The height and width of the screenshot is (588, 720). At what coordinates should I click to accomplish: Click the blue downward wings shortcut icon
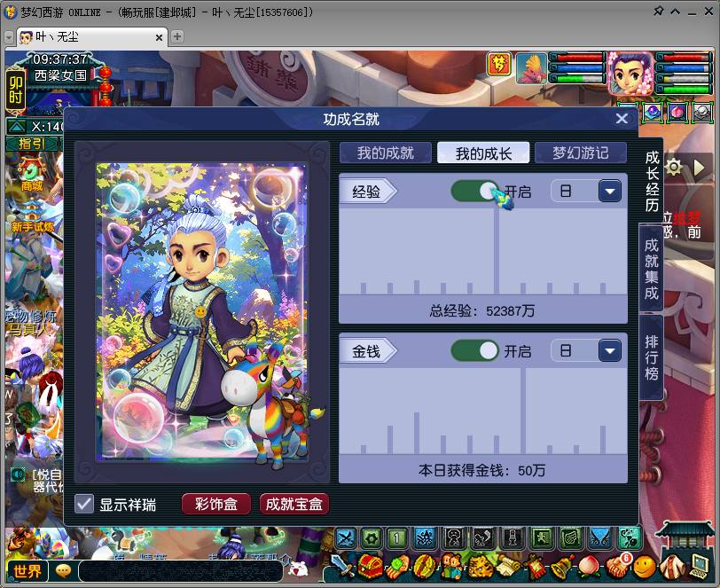(x=599, y=537)
